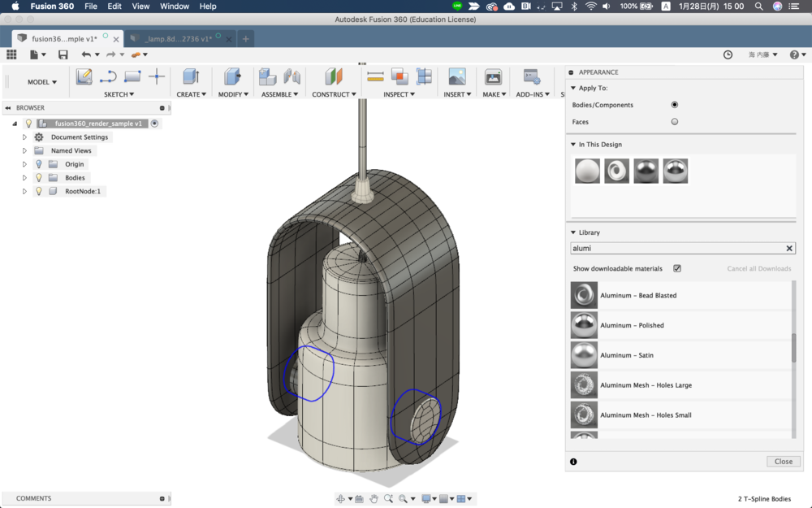Screen dimensions: 812x508
Task: Click the Undo arrow icon
Action: [x=86, y=54]
